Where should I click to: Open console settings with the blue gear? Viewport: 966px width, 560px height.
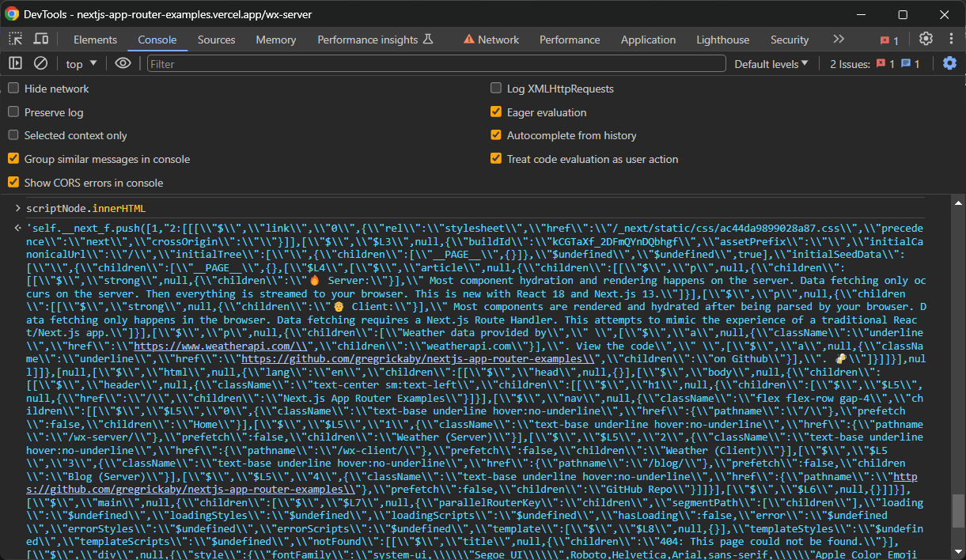coord(949,63)
